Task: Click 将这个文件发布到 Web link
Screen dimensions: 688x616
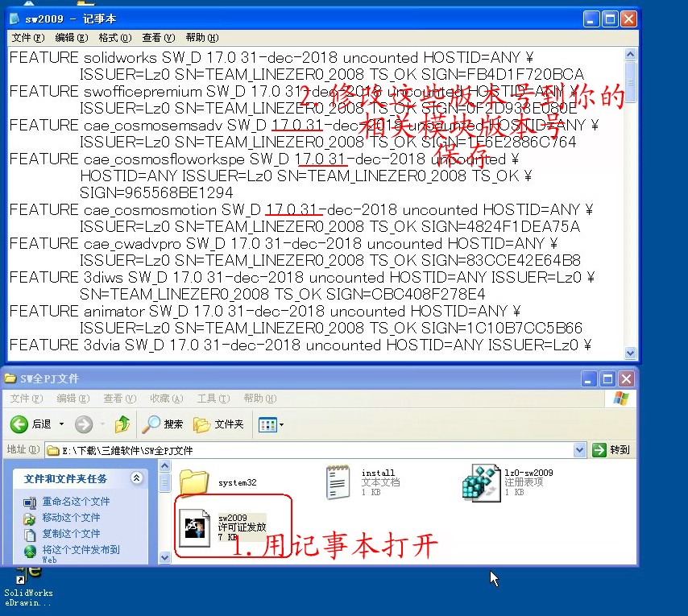Action: coord(81,553)
